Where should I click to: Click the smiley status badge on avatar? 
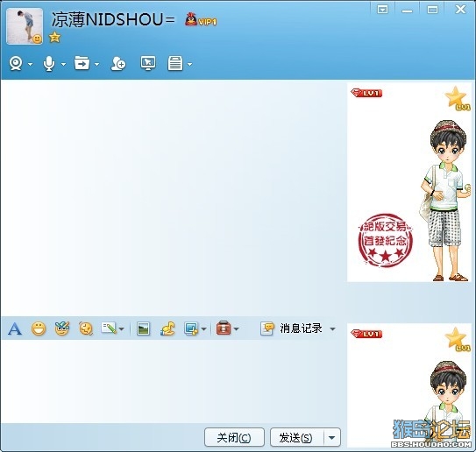click(37, 39)
